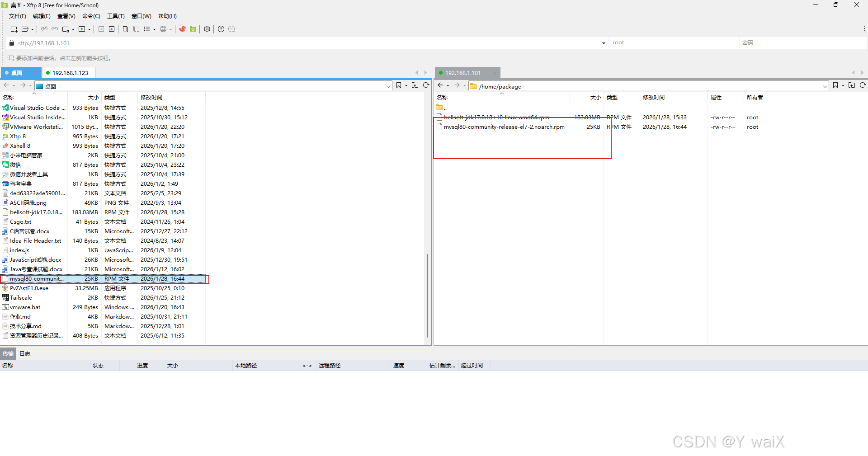
Task: Refresh the remote /home/package pane
Action: click(x=863, y=85)
